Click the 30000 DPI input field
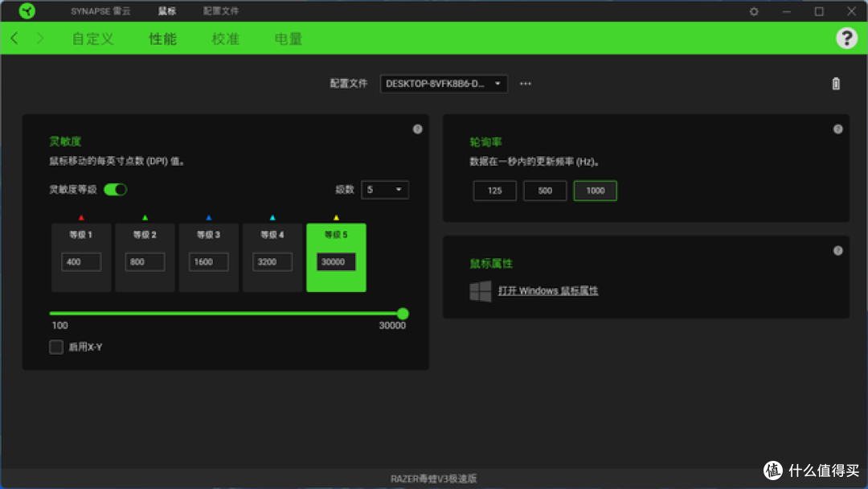The image size is (868, 489). [x=336, y=262]
